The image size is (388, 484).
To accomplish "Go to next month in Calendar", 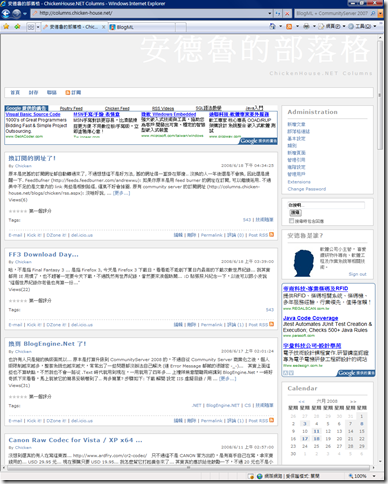I will [x=353, y=401].
